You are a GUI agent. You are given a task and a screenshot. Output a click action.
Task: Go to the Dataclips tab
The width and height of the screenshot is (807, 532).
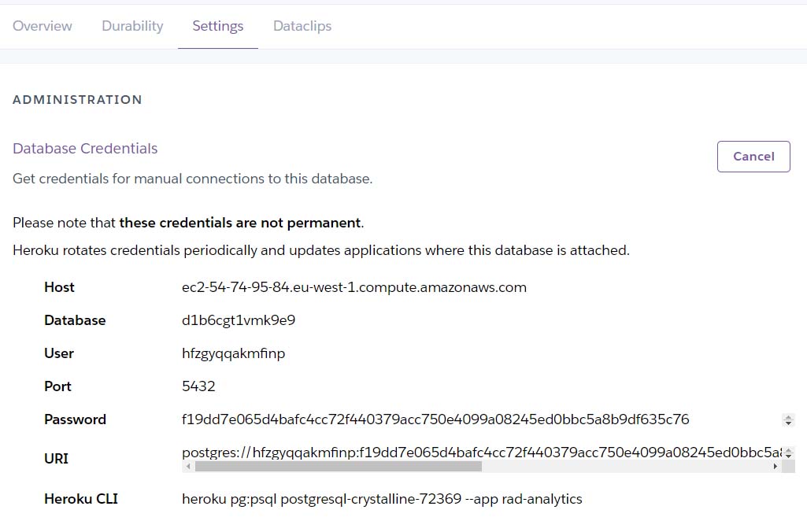302,26
